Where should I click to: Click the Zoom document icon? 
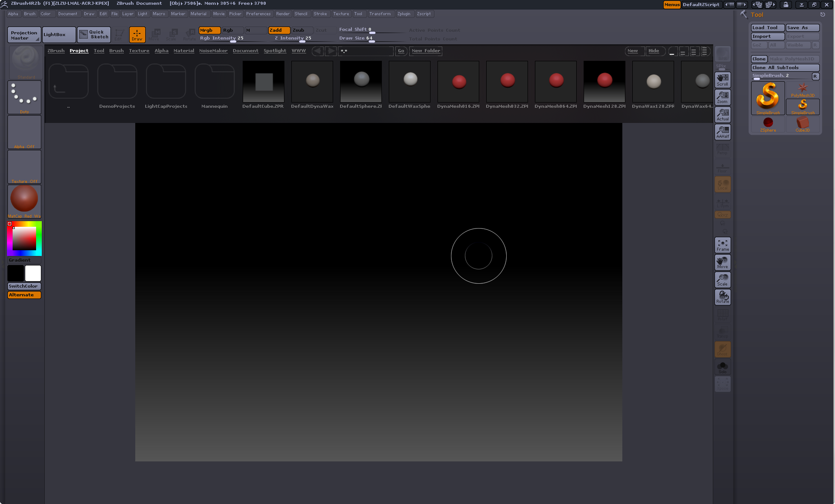[722, 97]
